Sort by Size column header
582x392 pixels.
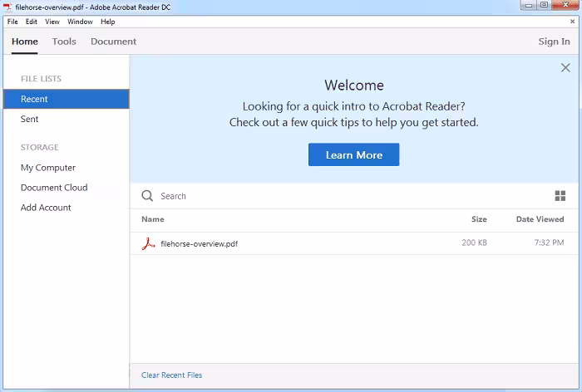tap(479, 219)
